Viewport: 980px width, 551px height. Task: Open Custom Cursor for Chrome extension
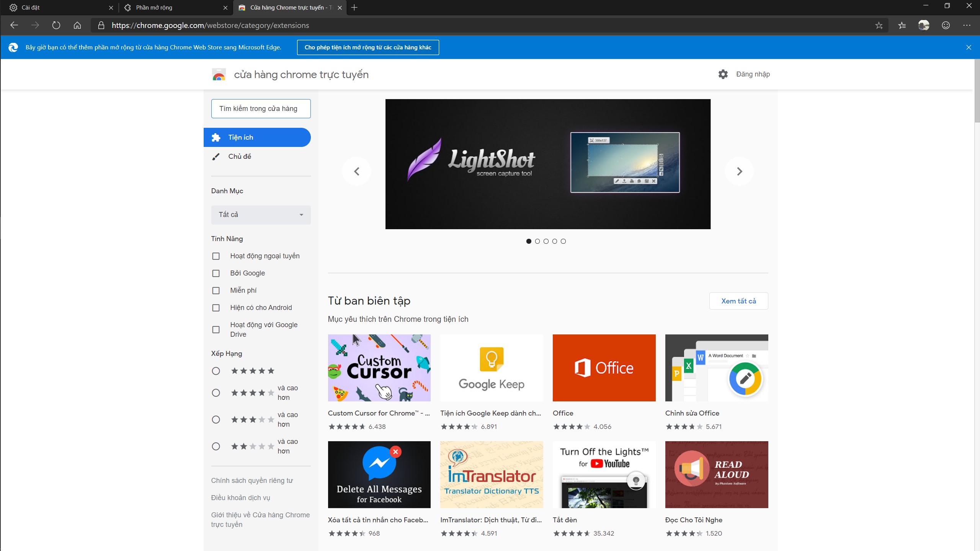[379, 368]
